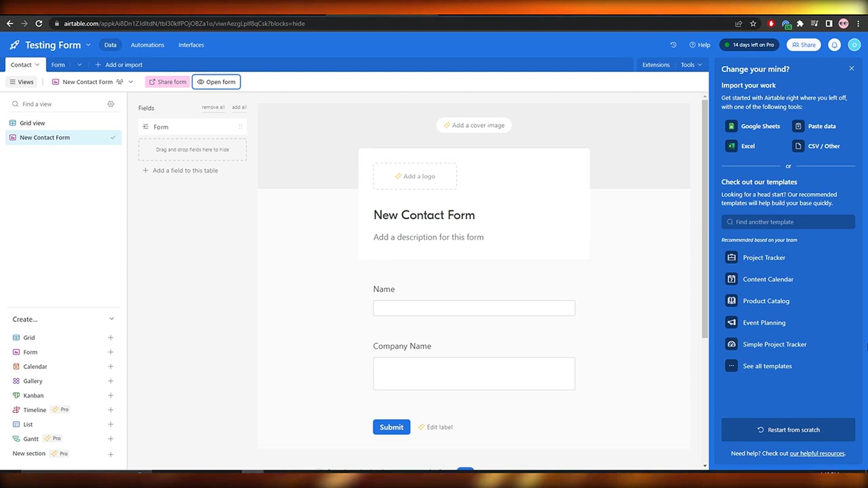Select New Contact Form view
The height and width of the screenshot is (488, 868).
63,137
